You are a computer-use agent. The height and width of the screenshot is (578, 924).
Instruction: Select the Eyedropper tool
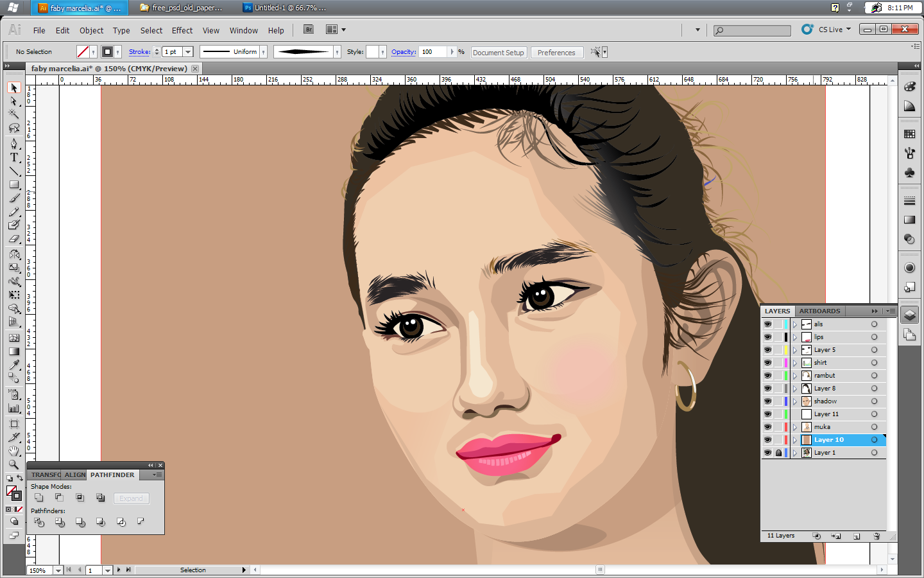14,365
